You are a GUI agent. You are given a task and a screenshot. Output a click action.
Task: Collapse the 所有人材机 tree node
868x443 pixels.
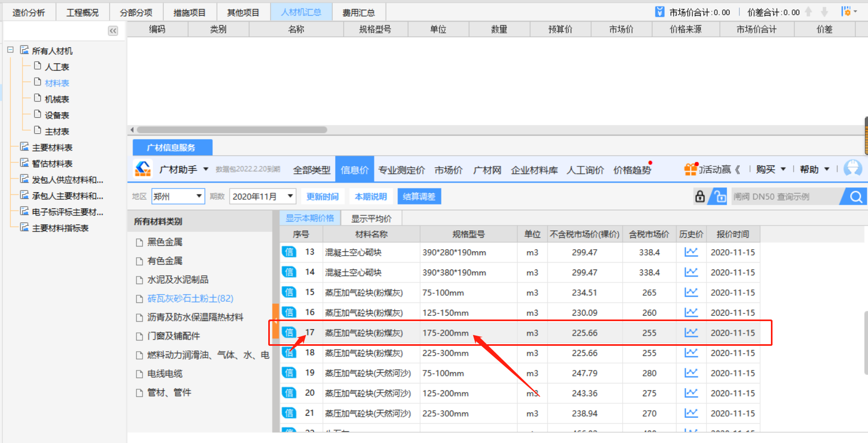(10, 50)
